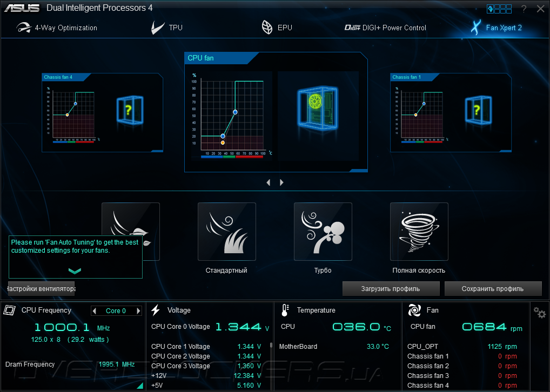This screenshot has width=550, height=392.
Task: Open monitor settings gear icon
Action: (x=540, y=313)
